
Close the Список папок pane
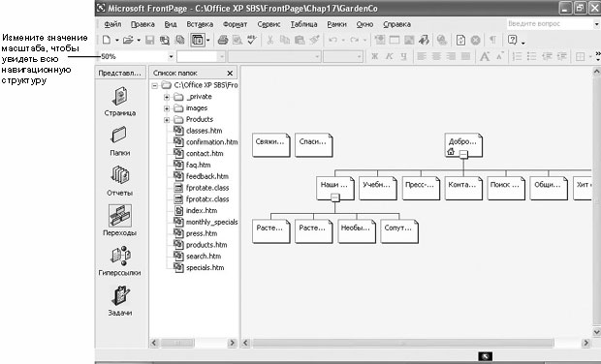[x=230, y=74]
